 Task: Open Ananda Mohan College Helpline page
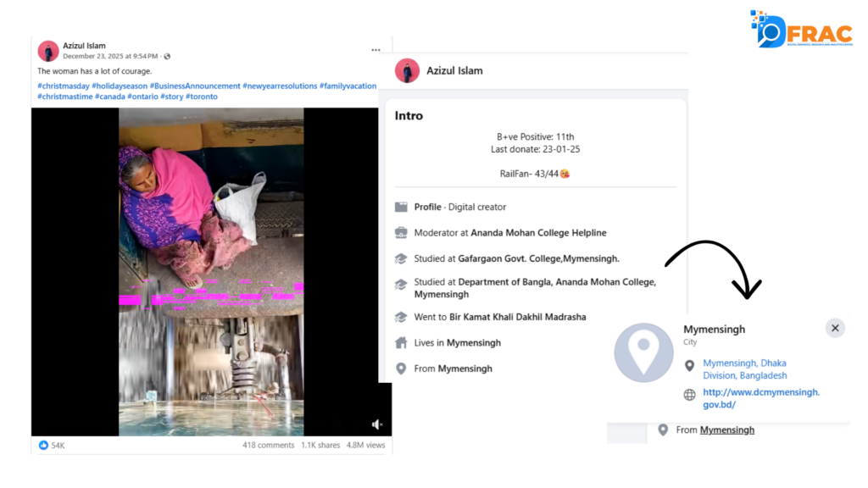pos(538,233)
